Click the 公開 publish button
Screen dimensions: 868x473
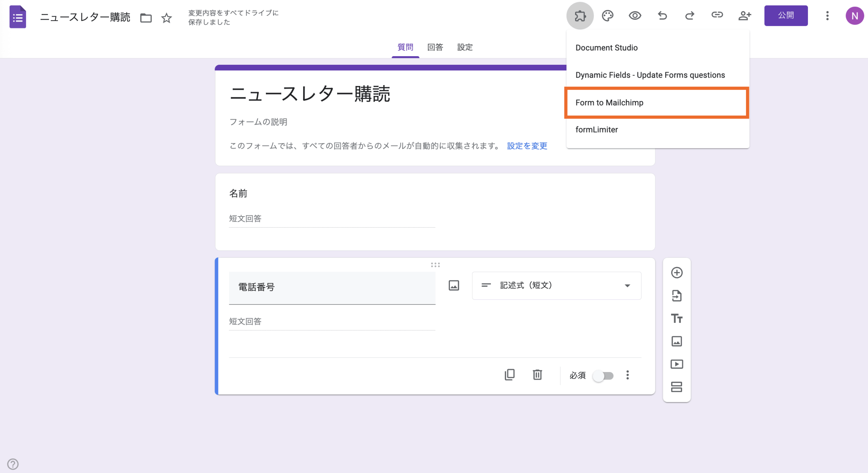pyautogui.click(x=786, y=16)
